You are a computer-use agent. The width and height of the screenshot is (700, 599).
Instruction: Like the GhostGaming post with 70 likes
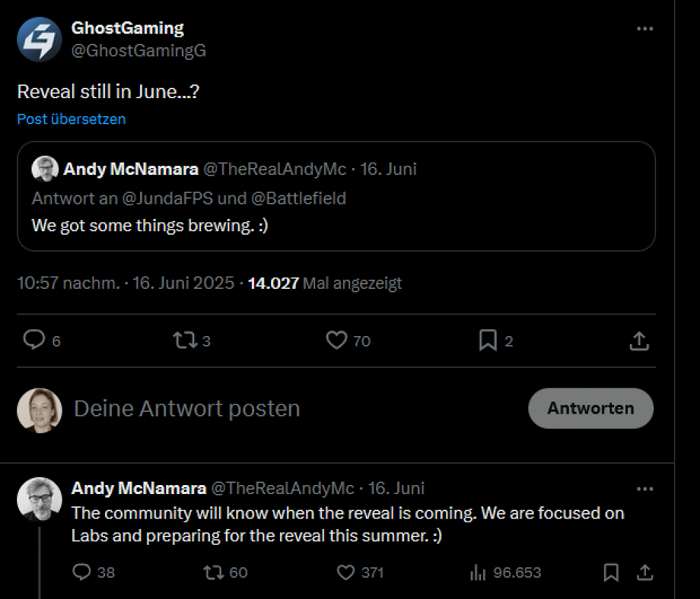click(336, 340)
